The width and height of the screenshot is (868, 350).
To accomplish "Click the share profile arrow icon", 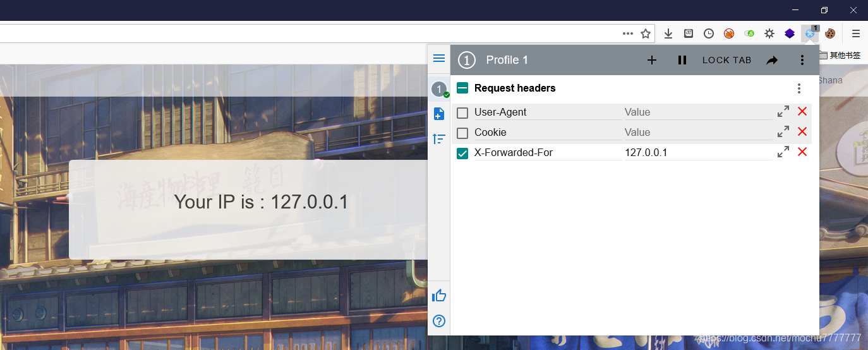I will coord(772,60).
